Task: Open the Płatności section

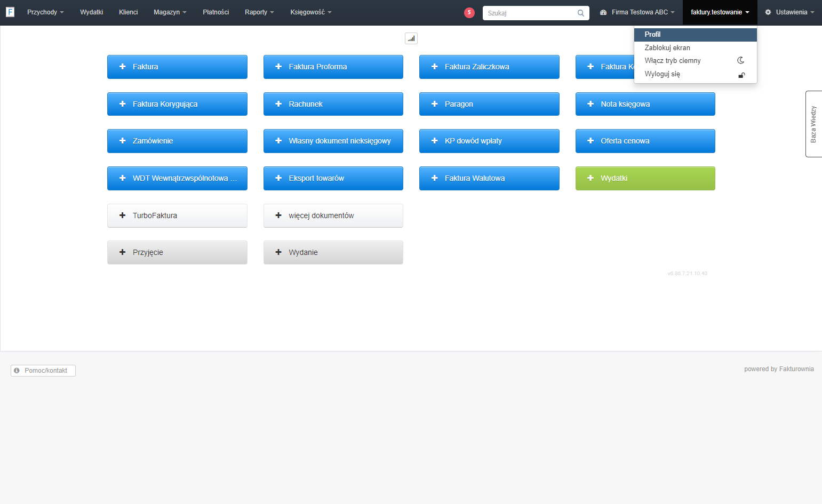Action: [216, 12]
